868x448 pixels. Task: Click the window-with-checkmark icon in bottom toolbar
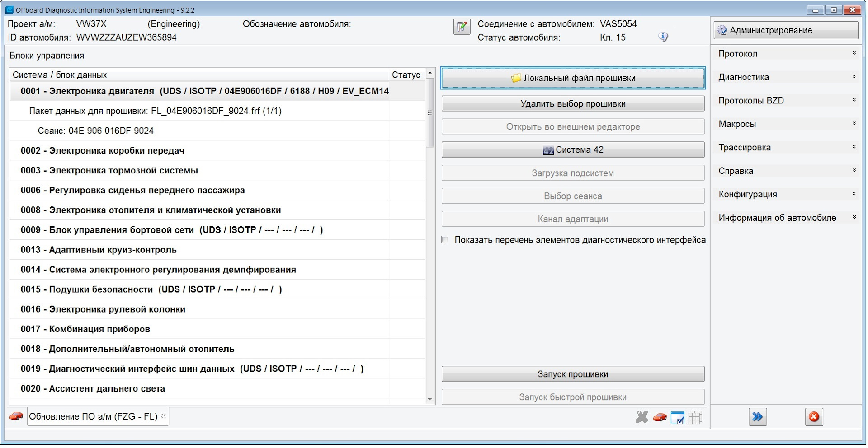pyautogui.click(x=677, y=417)
